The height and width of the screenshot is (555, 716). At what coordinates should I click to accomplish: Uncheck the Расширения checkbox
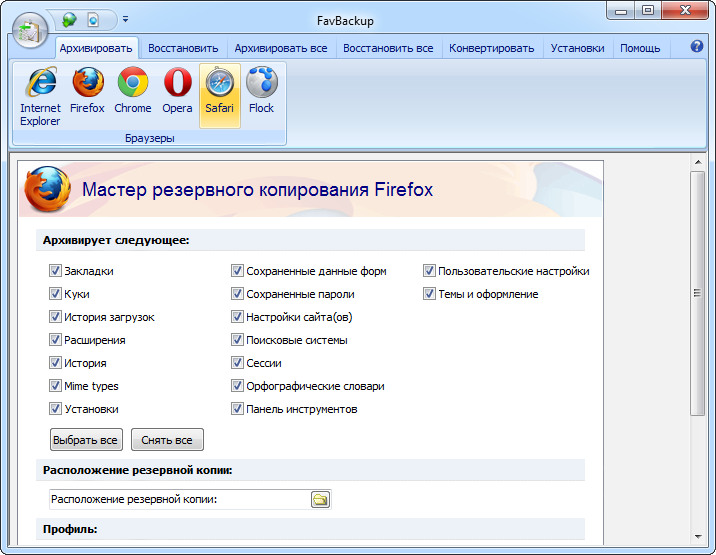pos(55,340)
